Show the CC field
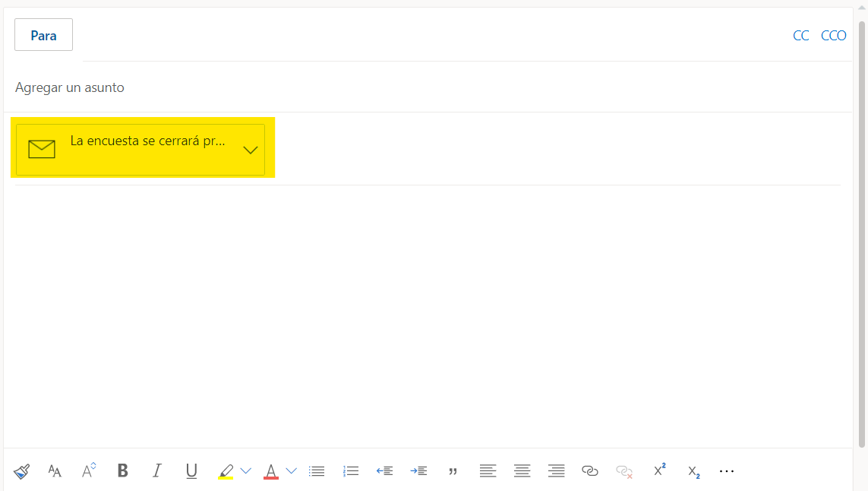This screenshot has height=491, width=868. tap(801, 36)
